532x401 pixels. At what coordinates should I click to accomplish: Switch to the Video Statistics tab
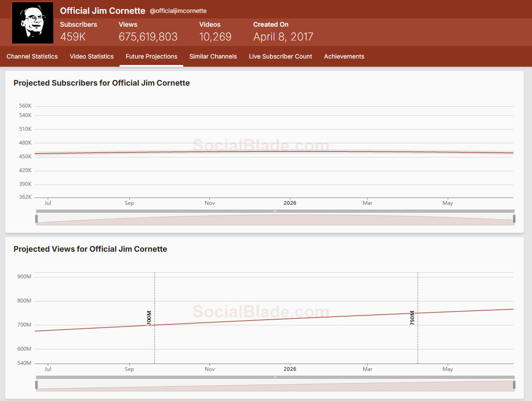(x=92, y=56)
